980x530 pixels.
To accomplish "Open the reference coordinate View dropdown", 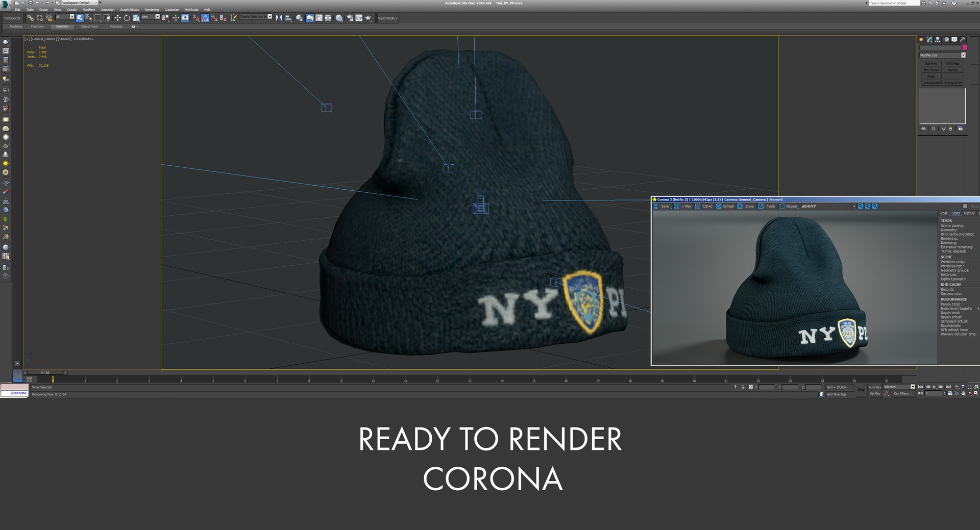I will pos(150,17).
